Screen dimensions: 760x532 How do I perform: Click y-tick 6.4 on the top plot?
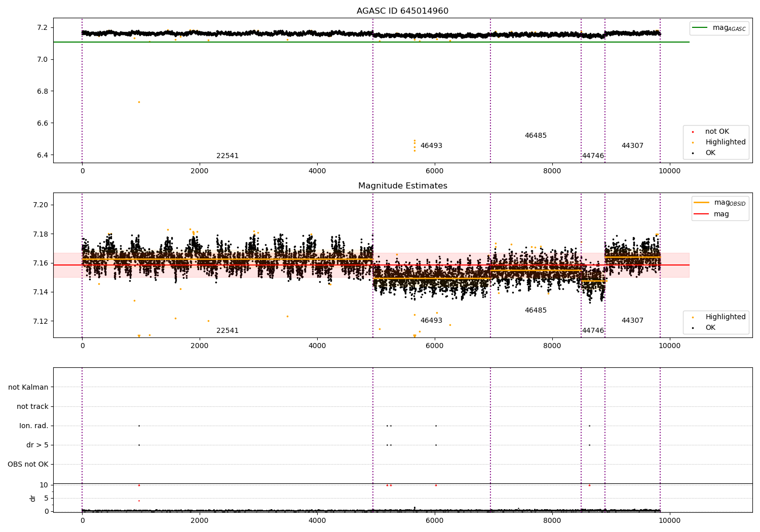point(43,156)
